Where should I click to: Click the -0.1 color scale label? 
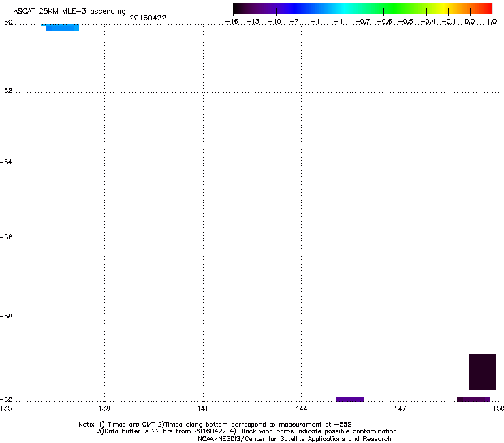(x=450, y=22)
